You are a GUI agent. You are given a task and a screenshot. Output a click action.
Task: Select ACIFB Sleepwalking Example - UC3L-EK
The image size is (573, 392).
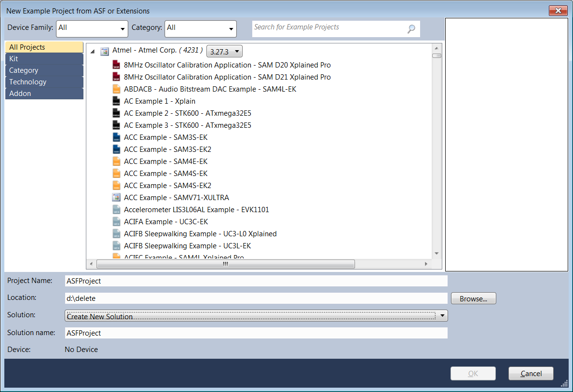(x=188, y=246)
